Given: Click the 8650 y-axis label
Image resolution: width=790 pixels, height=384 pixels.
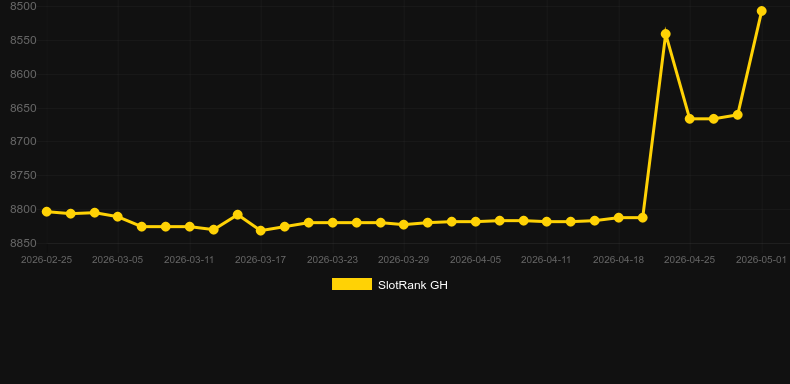Looking at the screenshot, I should tap(23, 108).
